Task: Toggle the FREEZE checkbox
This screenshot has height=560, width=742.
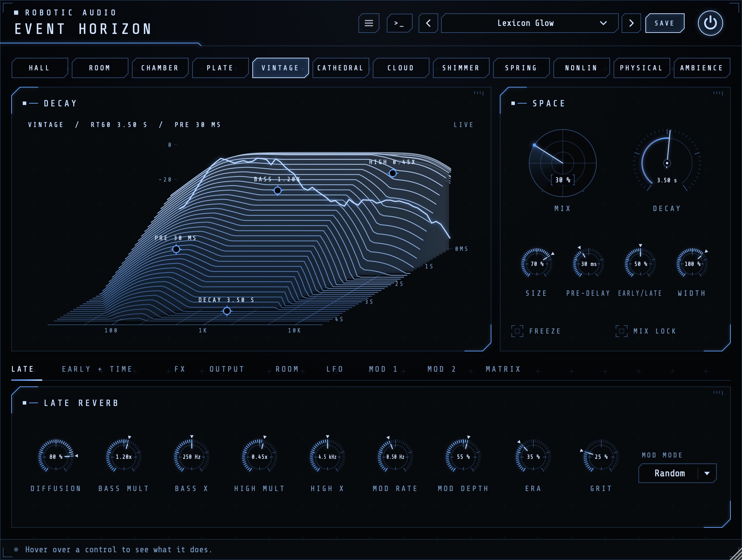Action: pos(517,331)
